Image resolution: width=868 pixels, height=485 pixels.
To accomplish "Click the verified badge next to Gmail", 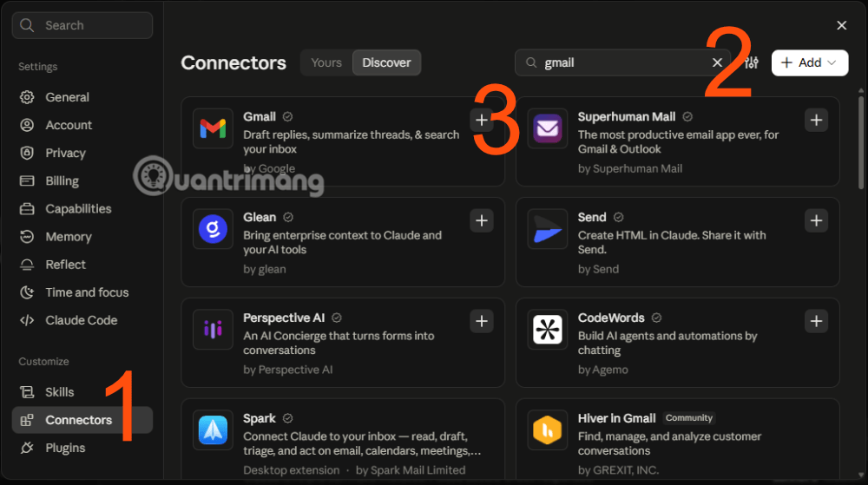I will 287,116.
